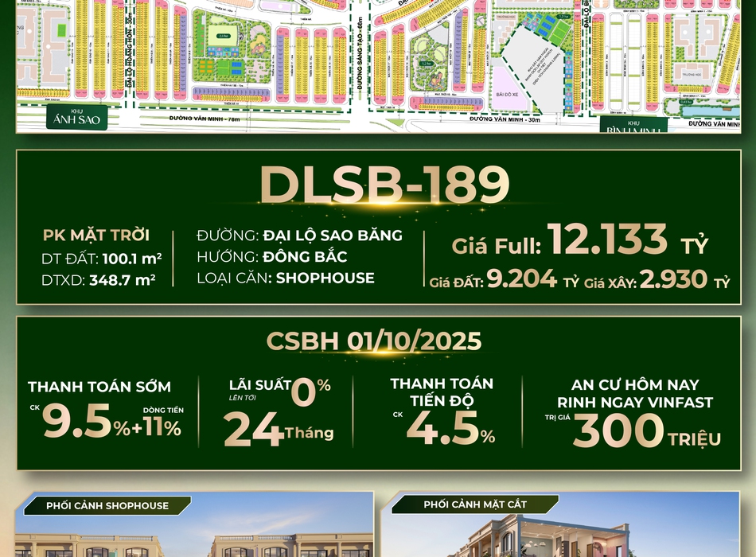The height and width of the screenshot is (557, 756).
Task: Click the LÃI SUẤT 0% 24 Tháng offer
Action: coord(279,411)
